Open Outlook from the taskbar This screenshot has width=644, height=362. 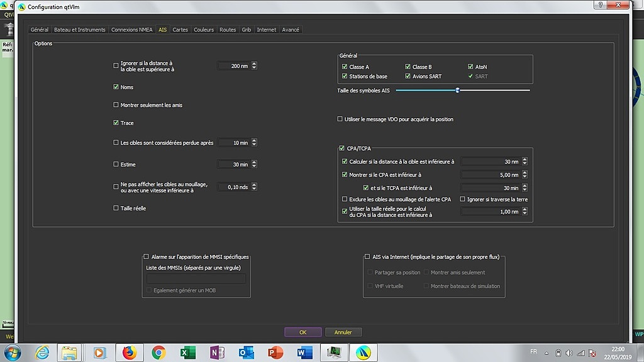[x=247, y=353]
